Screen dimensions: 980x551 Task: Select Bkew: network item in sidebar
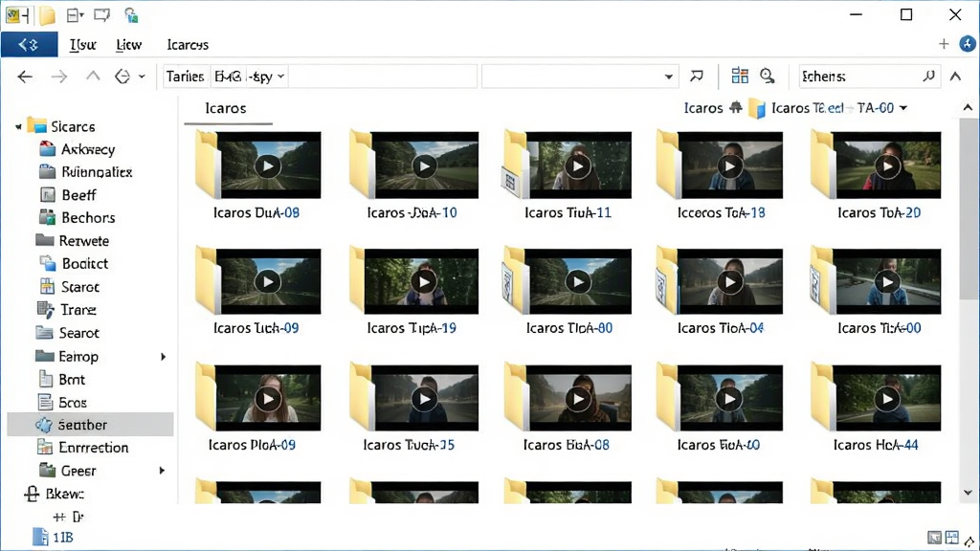click(x=55, y=494)
